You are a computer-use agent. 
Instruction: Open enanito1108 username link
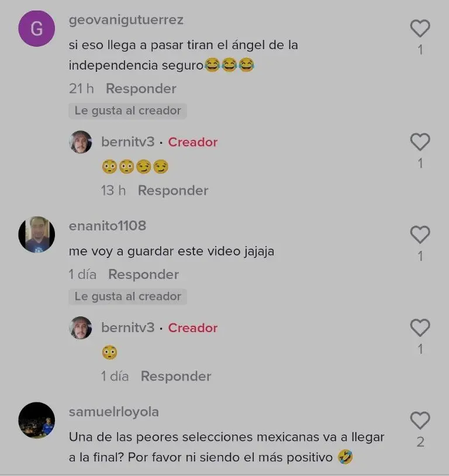[x=108, y=226]
